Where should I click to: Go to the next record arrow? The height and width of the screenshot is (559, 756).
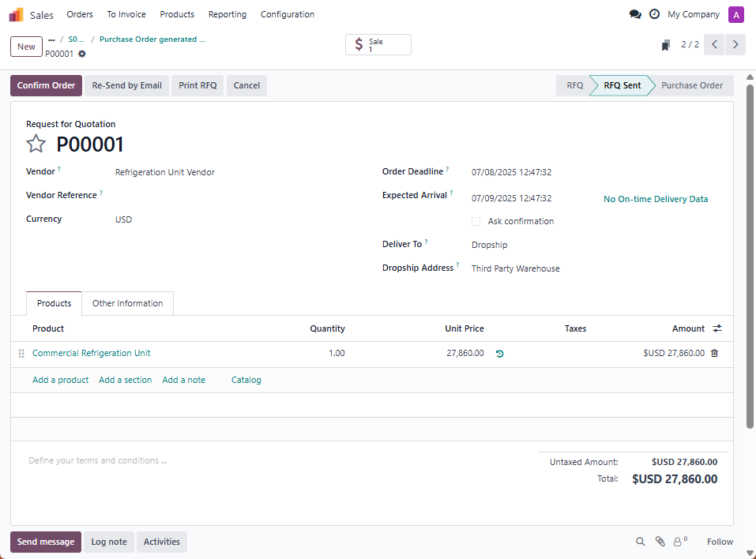tap(735, 45)
